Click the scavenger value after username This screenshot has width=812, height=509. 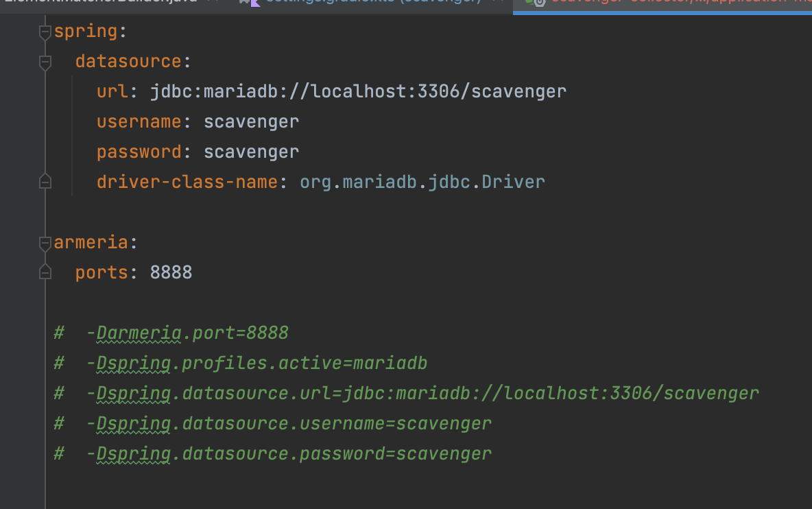pos(251,121)
